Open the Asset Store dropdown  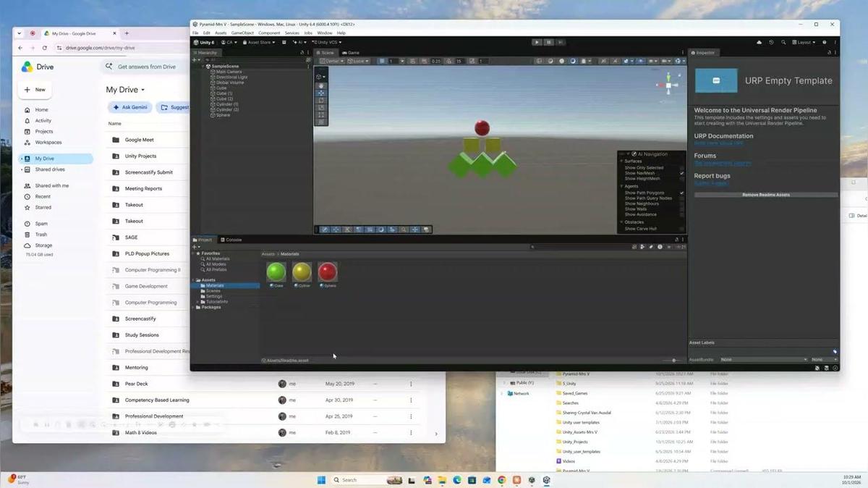pyautogui.click(x=259, y=42)
